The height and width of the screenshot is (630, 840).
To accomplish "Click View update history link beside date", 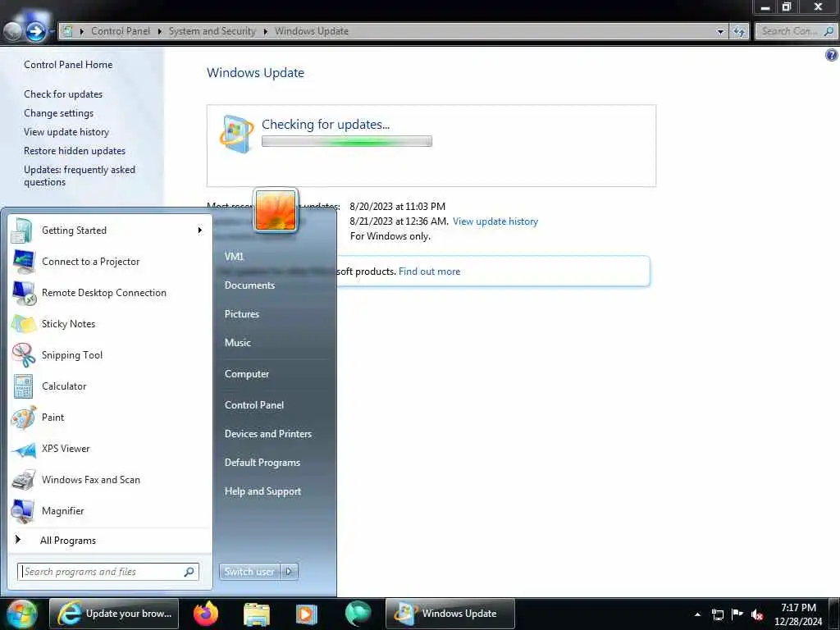I will pyautogui.click(x=495, y=221).
